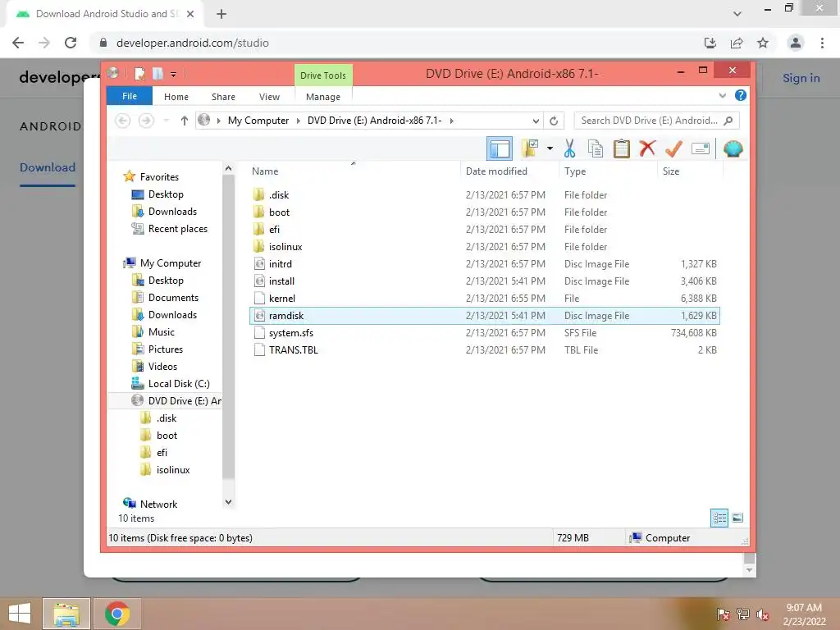Toggle the navigation pane layout button
Screen dimensions: 840x630
click(x=500, y=148)
